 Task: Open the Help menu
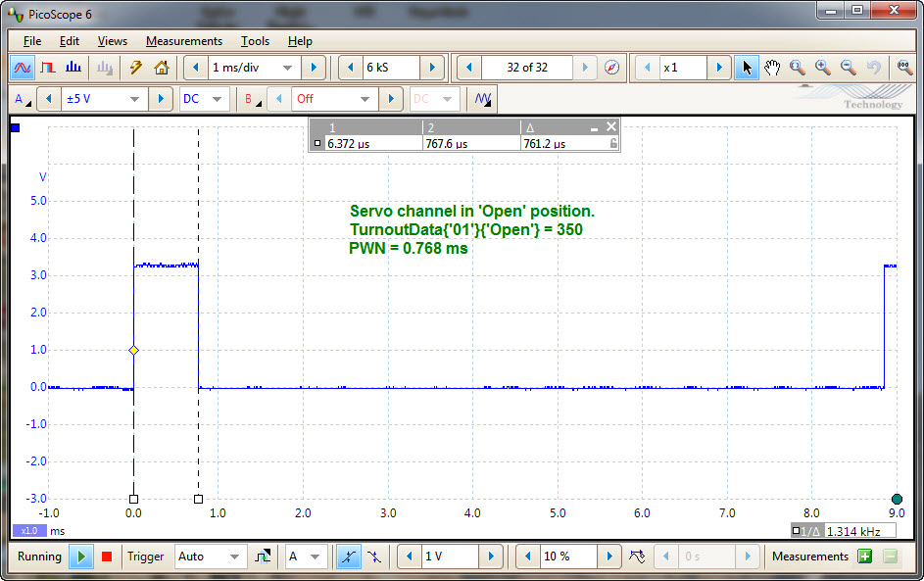coord(300,41)
